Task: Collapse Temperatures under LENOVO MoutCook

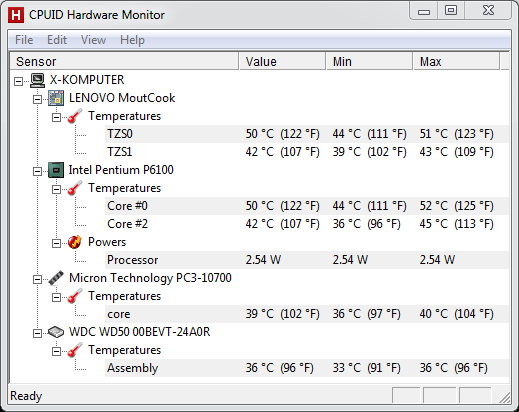Action: pos(56,117)
